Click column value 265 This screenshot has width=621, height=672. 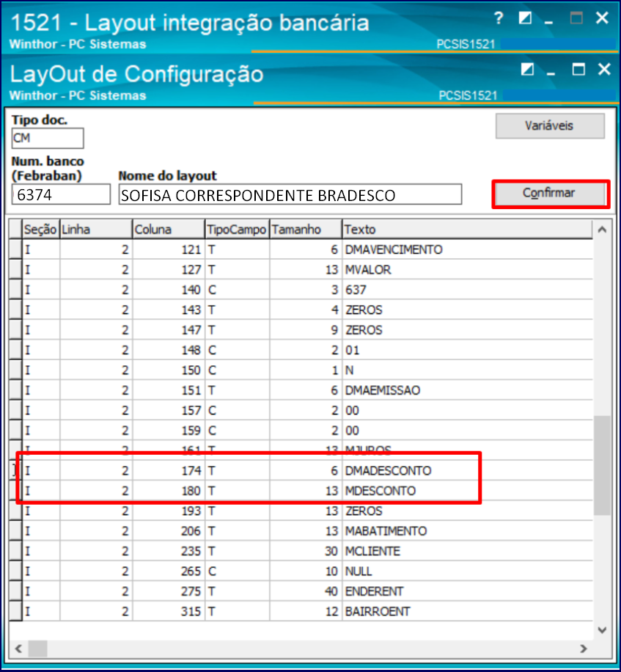click(169, 571)
